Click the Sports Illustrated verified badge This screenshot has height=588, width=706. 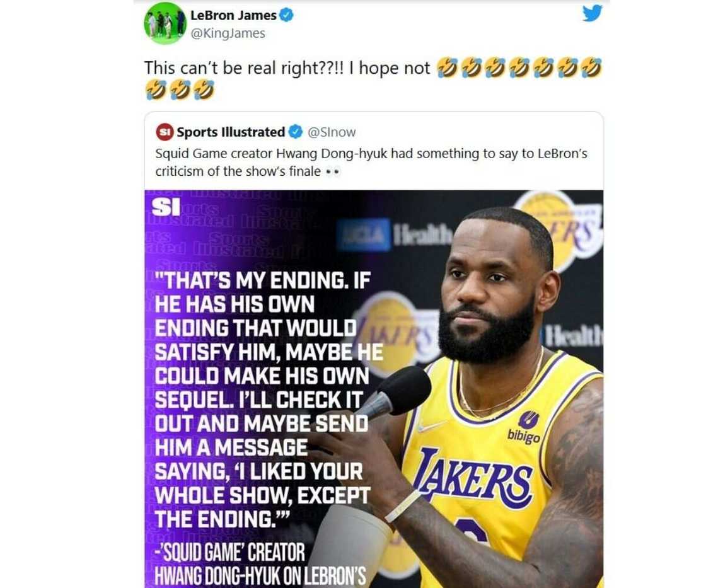(x=295, y=132)
